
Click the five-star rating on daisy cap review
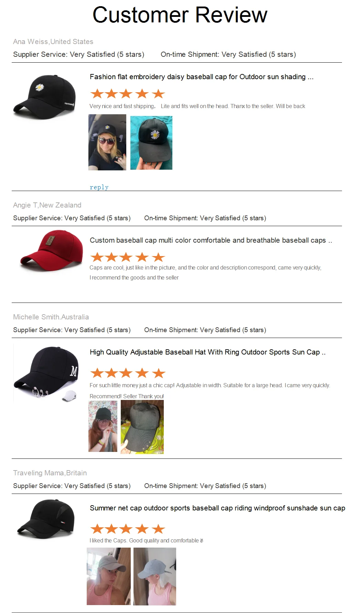click(128, 94)
